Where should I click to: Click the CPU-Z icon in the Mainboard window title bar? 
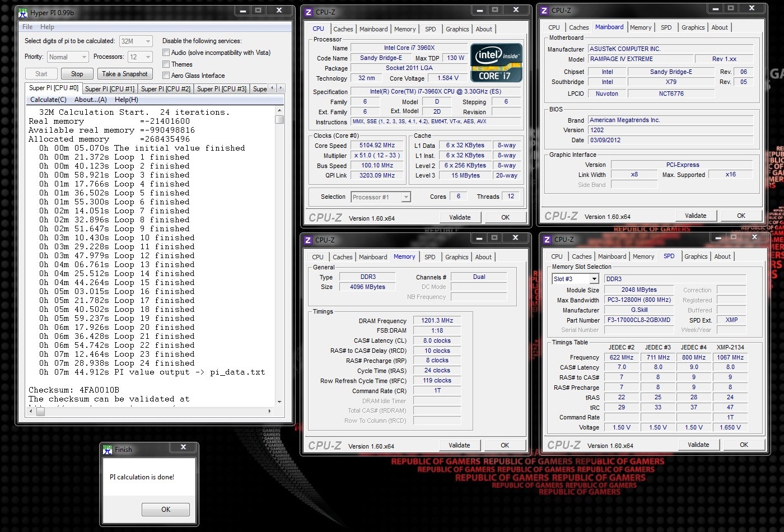point(544,10)
